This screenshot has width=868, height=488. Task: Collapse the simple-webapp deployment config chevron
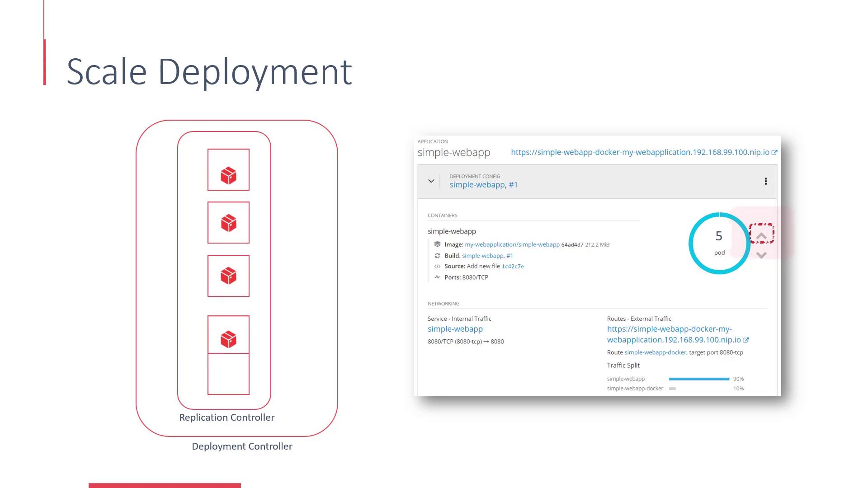pyautogui.click(x=431, y=181)
